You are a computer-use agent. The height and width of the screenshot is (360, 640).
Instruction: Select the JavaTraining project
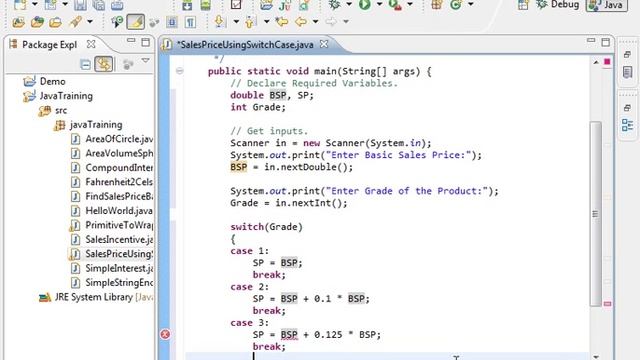click(66, 96)
